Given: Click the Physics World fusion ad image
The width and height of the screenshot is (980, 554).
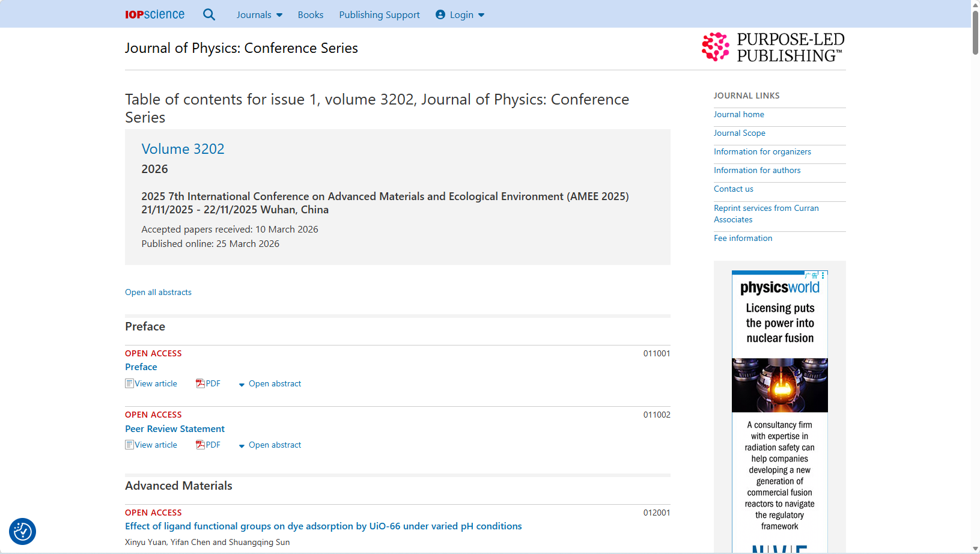Looking at the screenshot, I should pos(779,385).
